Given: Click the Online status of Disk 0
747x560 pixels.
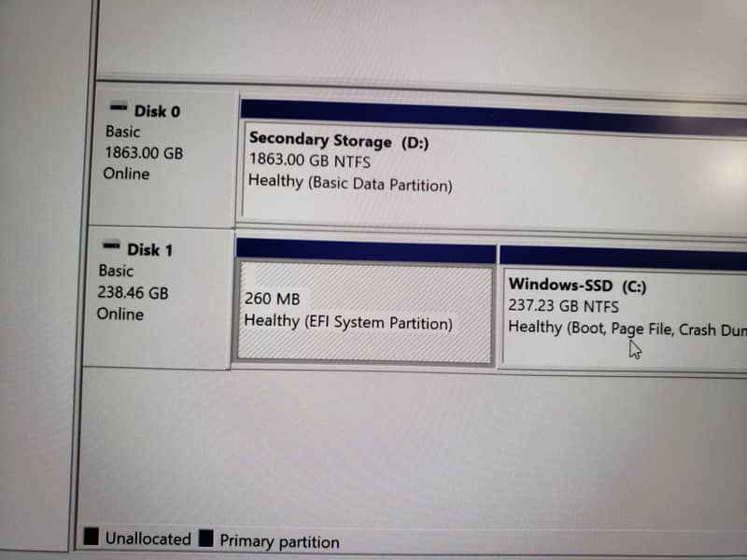Looking at the screenshot, I should pos(126,174).
